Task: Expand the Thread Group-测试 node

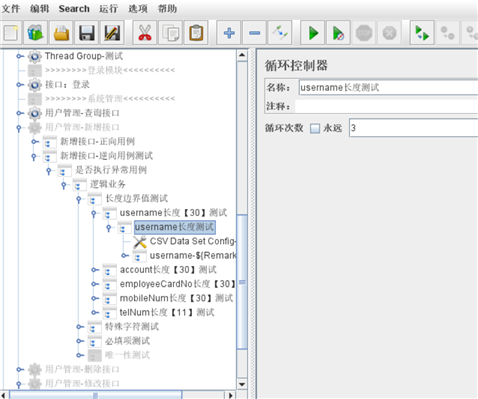Action: [x=20, y=56]
